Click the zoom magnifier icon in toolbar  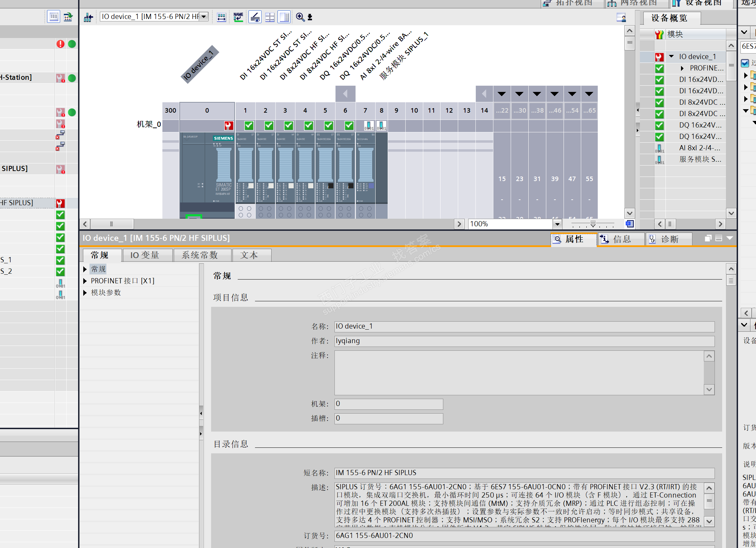coord(300,17)
